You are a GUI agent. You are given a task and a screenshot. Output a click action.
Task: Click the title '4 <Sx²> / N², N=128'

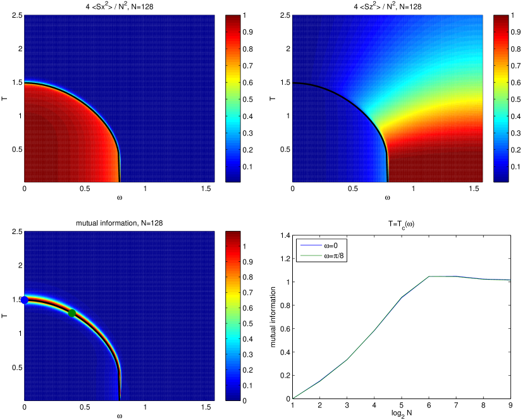tap(119, 6)
